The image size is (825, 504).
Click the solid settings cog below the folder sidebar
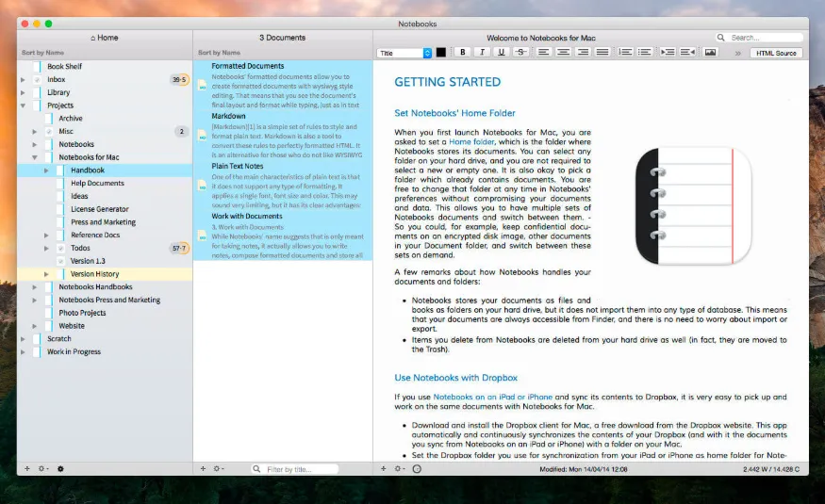[60, 469]
